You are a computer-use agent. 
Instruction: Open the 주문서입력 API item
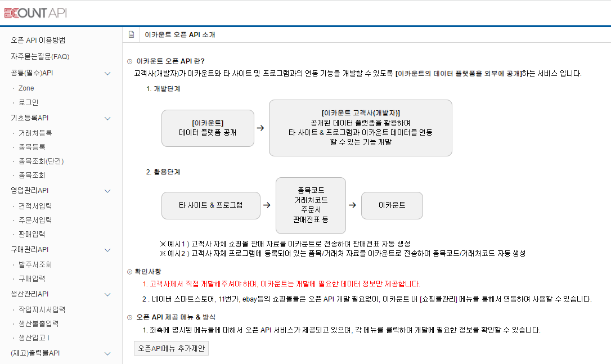35,220
